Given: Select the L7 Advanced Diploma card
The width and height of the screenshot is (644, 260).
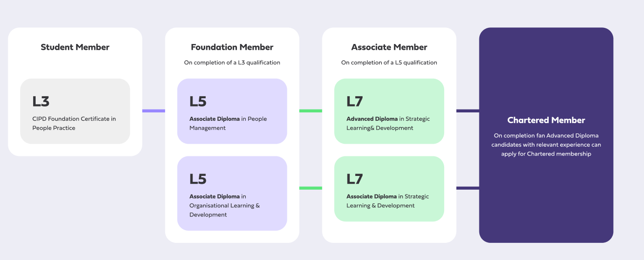Looking at the screenshot, I should 389,111.
